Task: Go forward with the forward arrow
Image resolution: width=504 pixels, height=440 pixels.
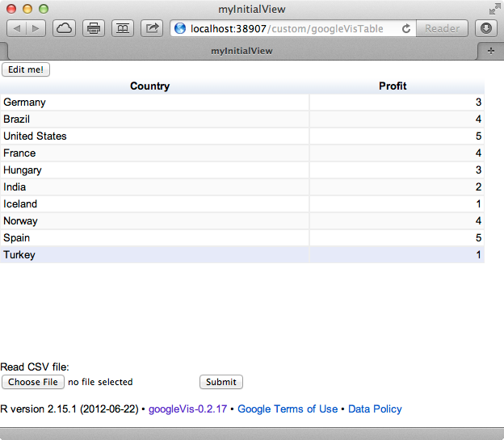Action: 36,28
